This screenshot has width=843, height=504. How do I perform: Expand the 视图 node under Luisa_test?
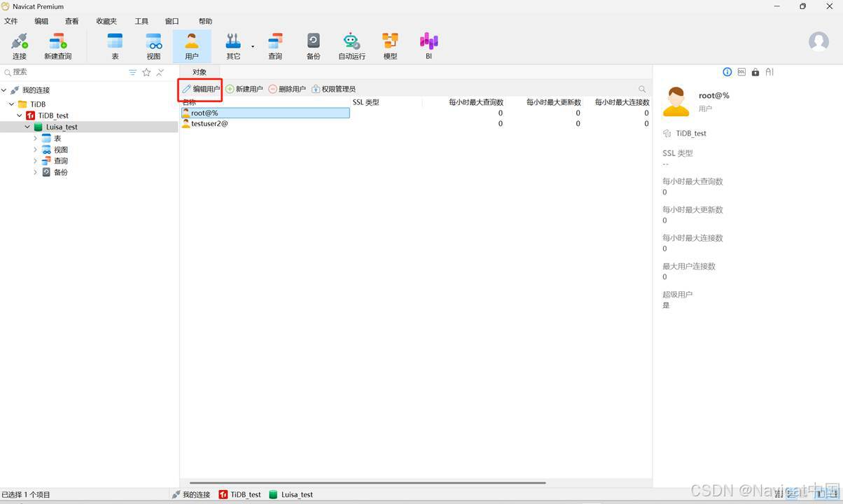(x=36, y=150)
